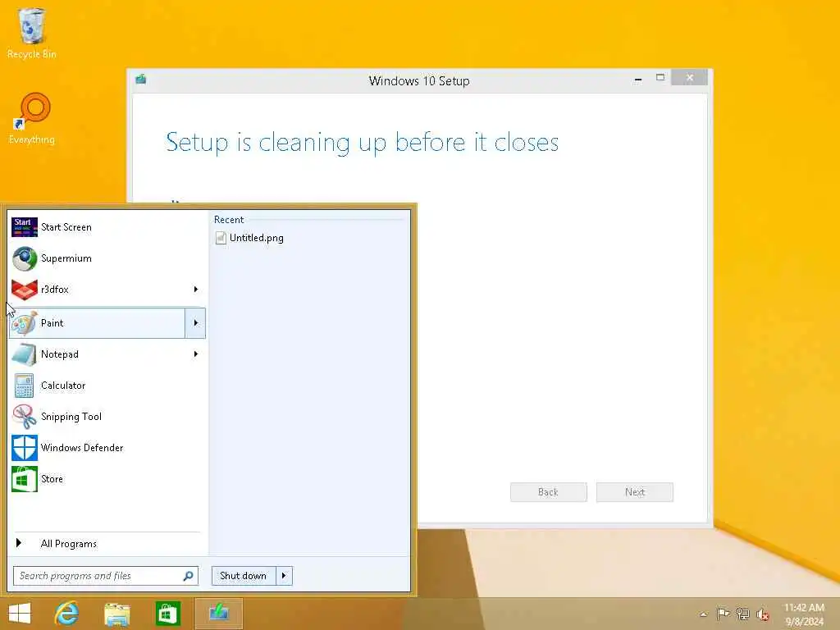Click the network tray icon
Image resolution: width=840 pixels, height=630 pixels.
[742, 614]
